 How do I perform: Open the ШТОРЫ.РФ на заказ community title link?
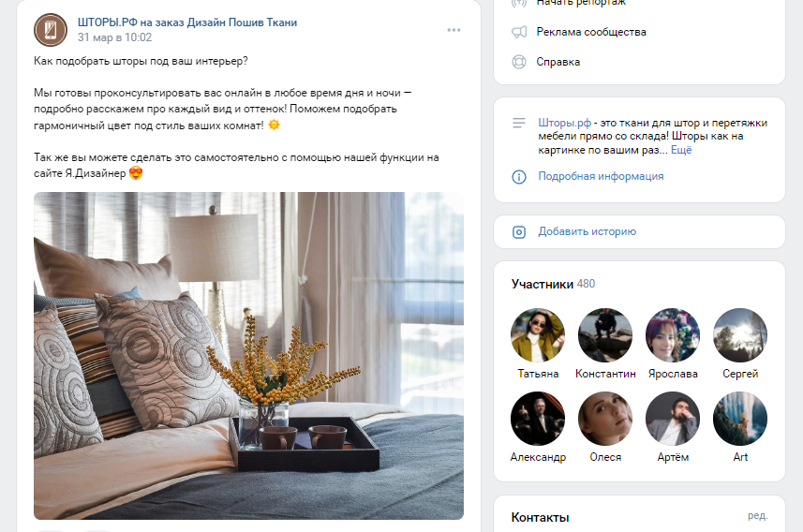click(187, 22)
